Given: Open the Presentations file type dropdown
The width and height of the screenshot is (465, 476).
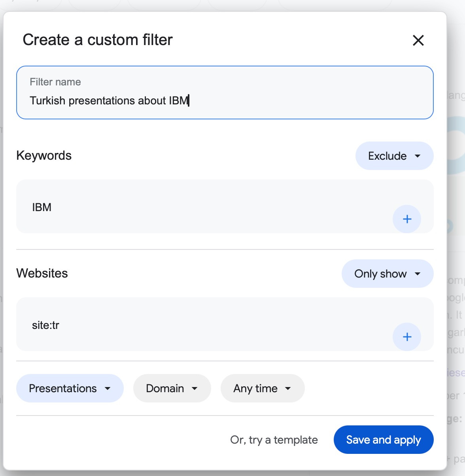Looking at the screenshot, I should 70,388.
